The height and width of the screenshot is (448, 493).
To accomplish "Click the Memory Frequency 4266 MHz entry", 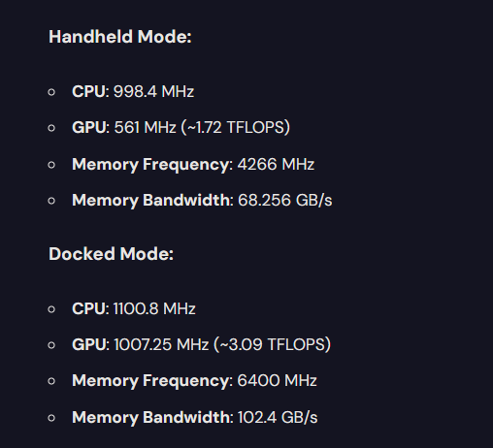I will 193,165.
